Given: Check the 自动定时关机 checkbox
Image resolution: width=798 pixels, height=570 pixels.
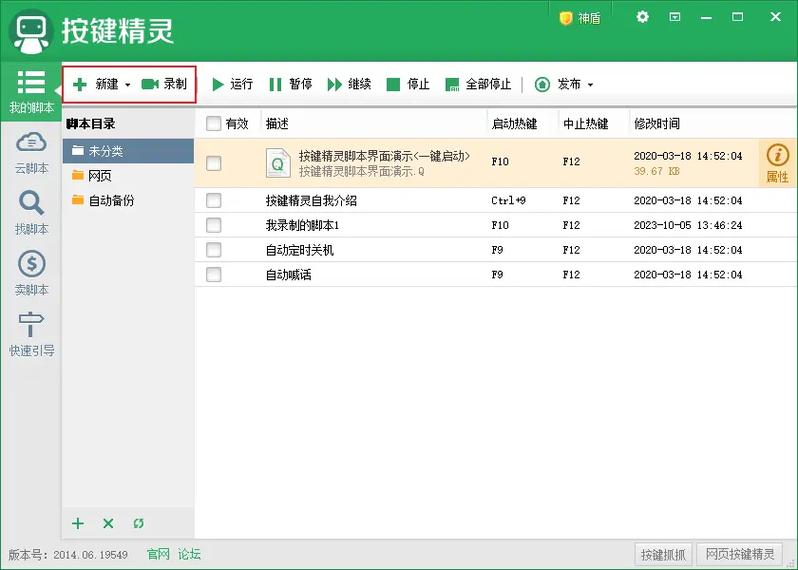Looking at the screenshot, I should 213,250.
